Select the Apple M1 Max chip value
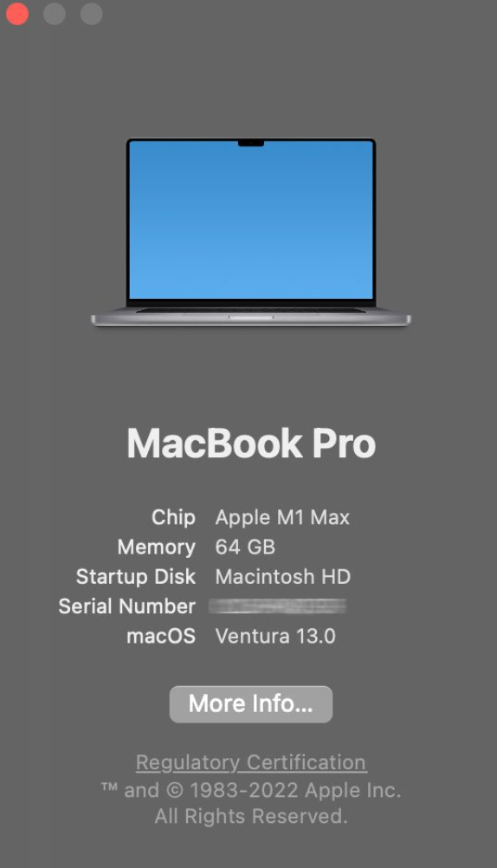497x868 pixels. 282,517
